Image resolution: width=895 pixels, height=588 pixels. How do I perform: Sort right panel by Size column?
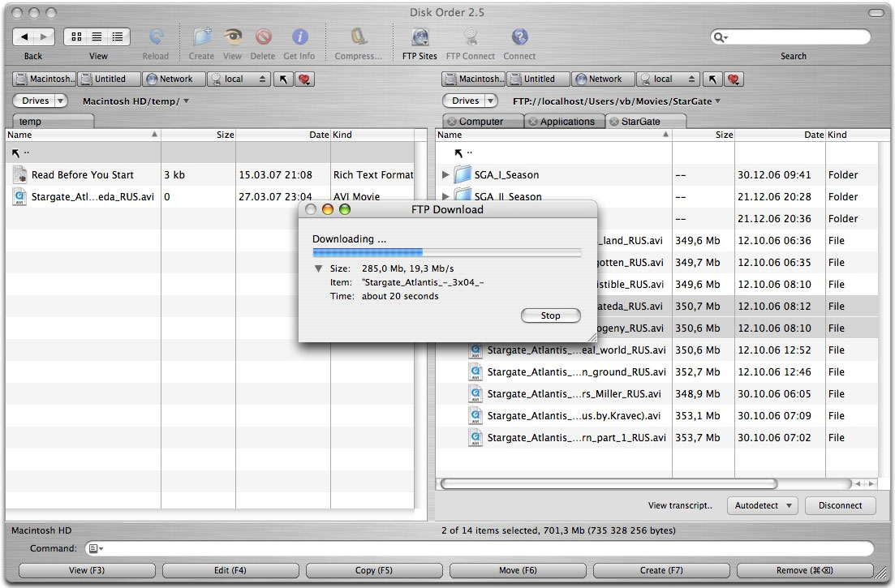pos(704,135)
